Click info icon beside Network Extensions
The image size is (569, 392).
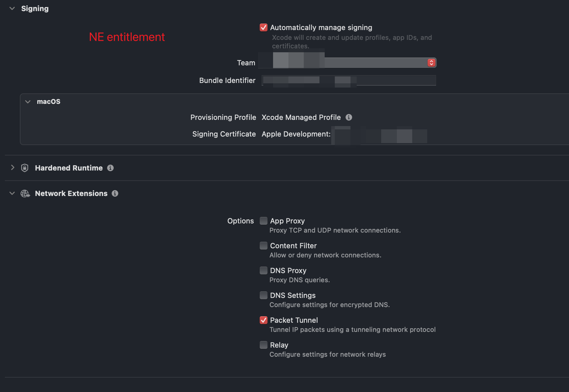[115, 193]
